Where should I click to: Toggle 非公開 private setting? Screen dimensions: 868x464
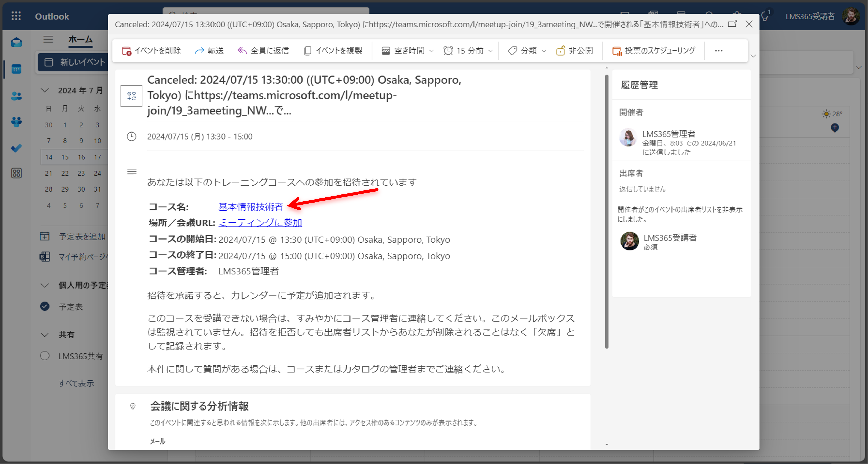(x=575, y=51)
